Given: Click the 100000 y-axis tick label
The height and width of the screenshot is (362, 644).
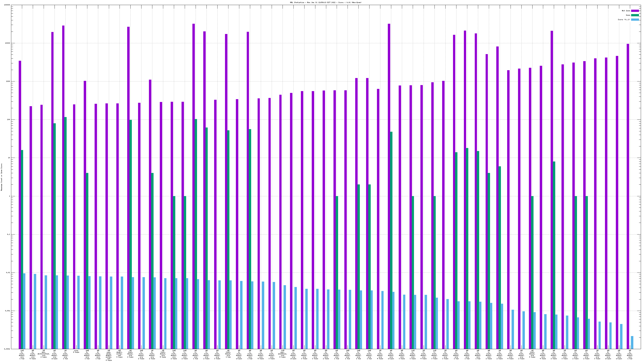Looking at the screenshot, I should [x=7, y=5].
